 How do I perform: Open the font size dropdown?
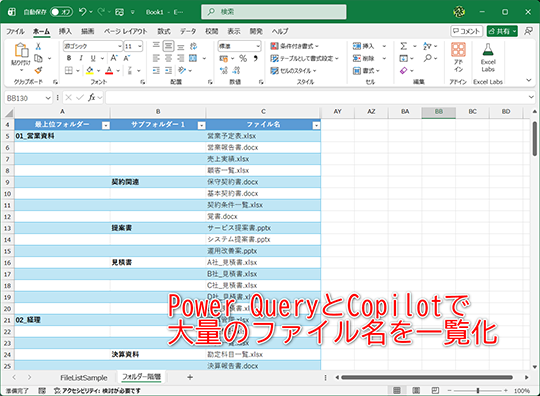tap(140, 46)
